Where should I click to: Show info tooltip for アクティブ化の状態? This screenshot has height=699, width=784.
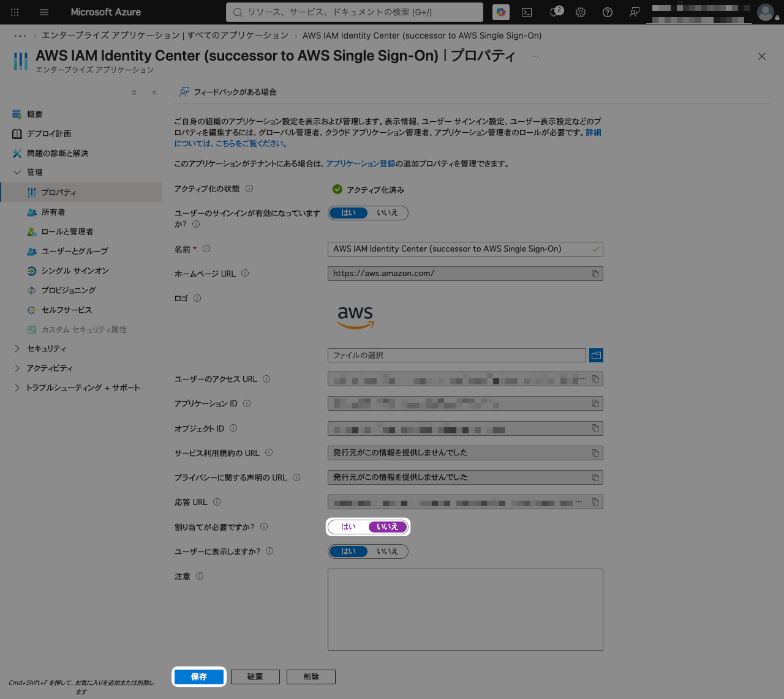[249, 189]
